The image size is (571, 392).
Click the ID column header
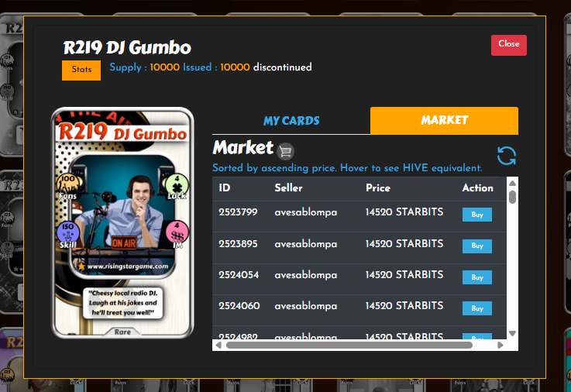(225, 187)
